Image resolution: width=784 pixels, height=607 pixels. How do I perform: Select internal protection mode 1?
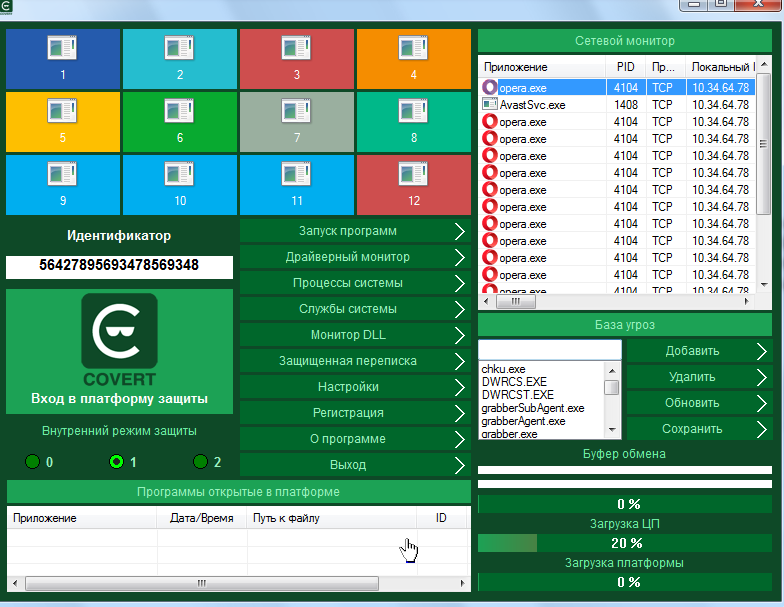[x=116, y=462]
